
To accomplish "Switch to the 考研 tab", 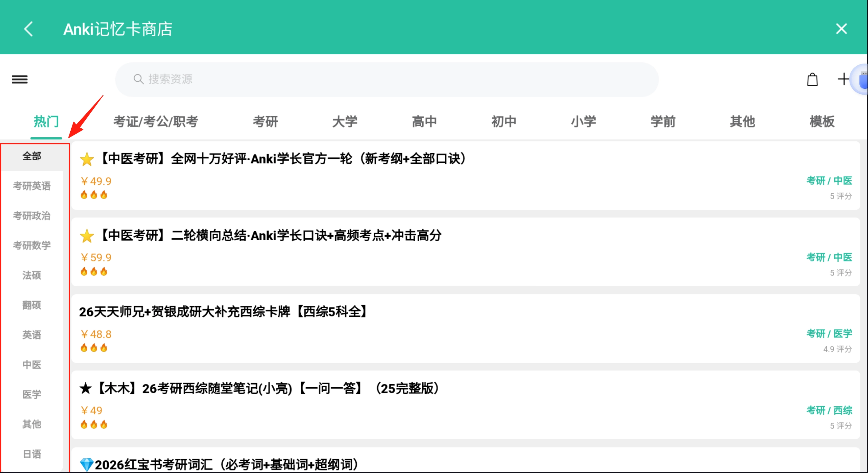I will coord(265,122).
